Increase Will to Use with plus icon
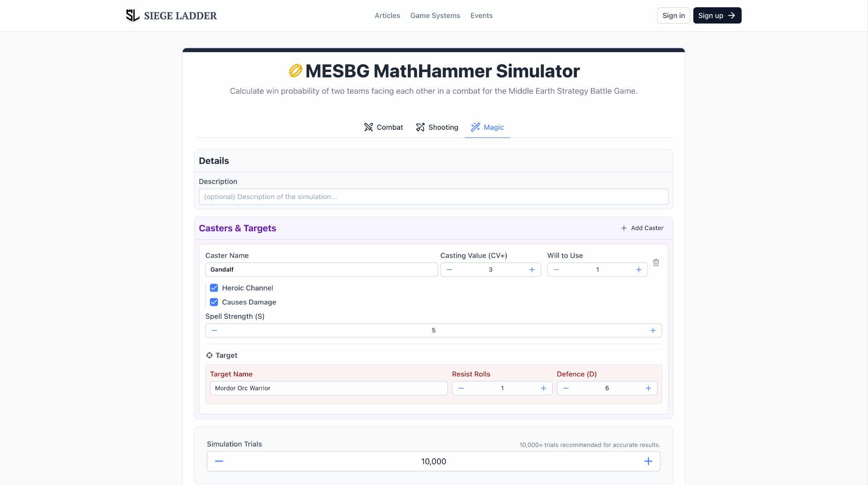The image size is (868, 485). (639, 270)
